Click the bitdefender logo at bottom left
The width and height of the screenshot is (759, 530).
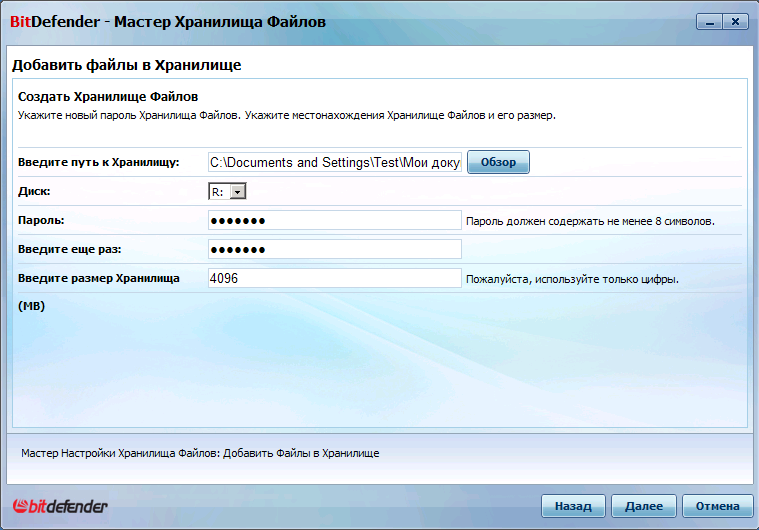pos(60,506)
